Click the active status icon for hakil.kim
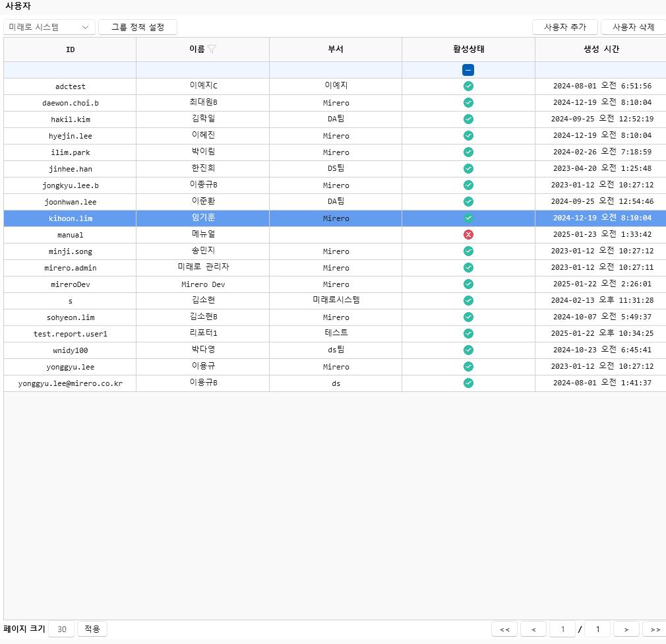 click(468, 119)
